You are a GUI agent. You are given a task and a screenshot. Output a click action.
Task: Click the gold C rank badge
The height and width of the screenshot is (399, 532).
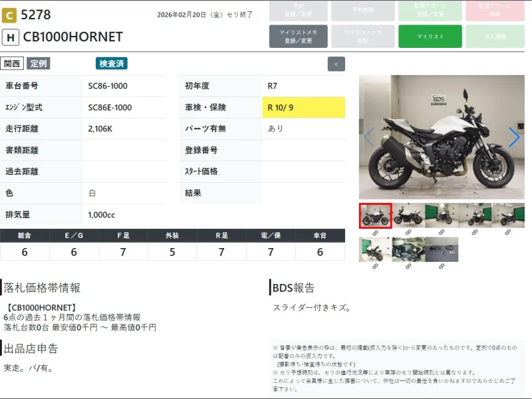9,15
